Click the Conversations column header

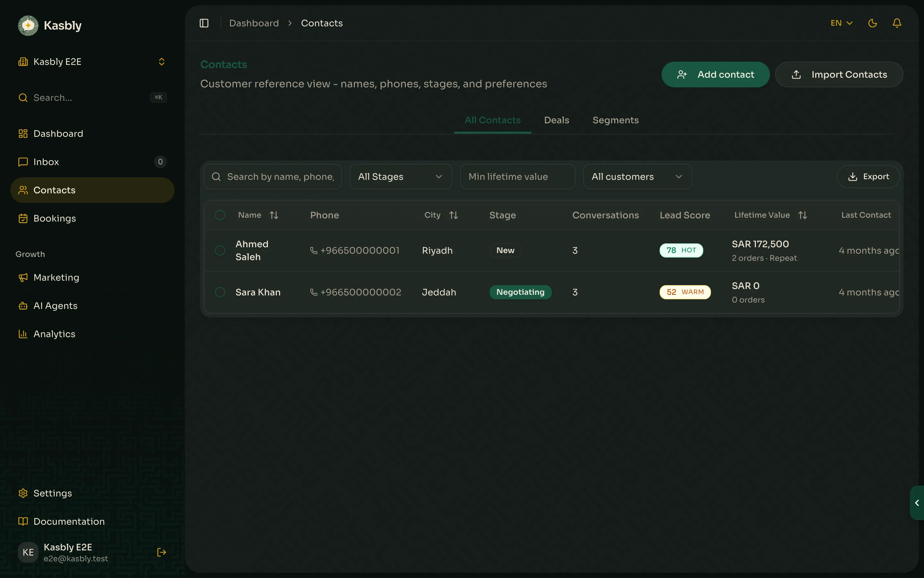coord(605,215)
